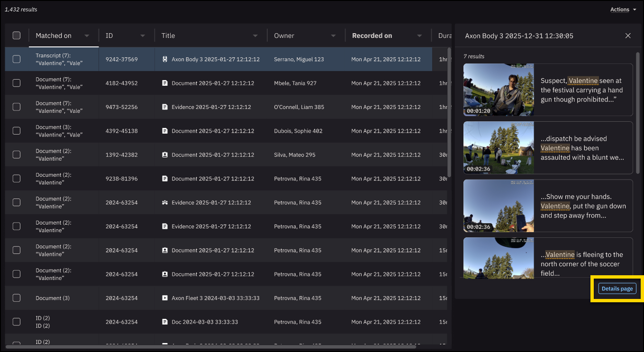644x352 pixels.
Task: Open the Owner column filter arrow
Action: coord(333,36)
